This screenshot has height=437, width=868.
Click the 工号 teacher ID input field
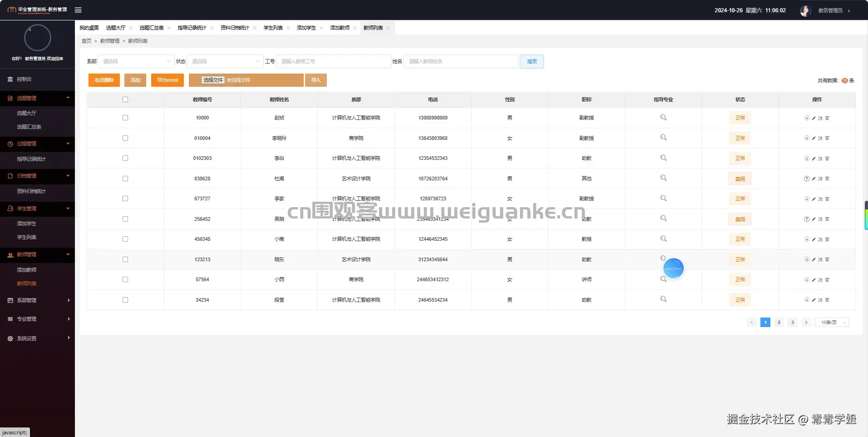click(x=334, y=61)
